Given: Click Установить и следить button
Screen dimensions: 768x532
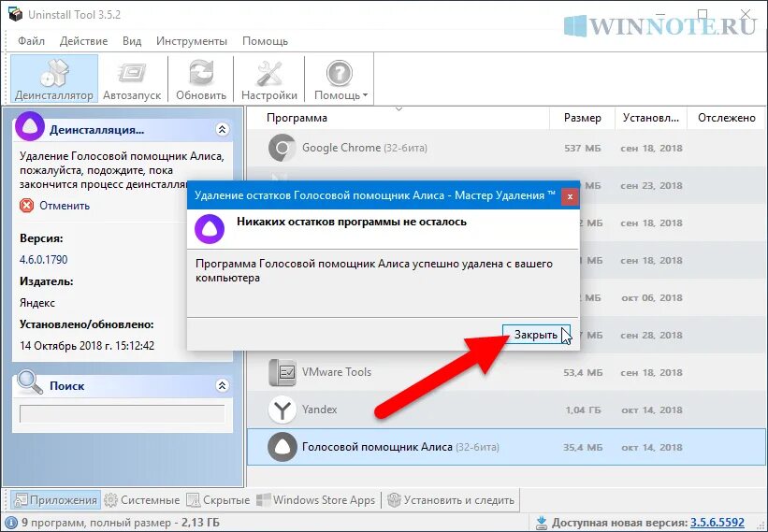Looking at the screenshot, I should (451, 499).
